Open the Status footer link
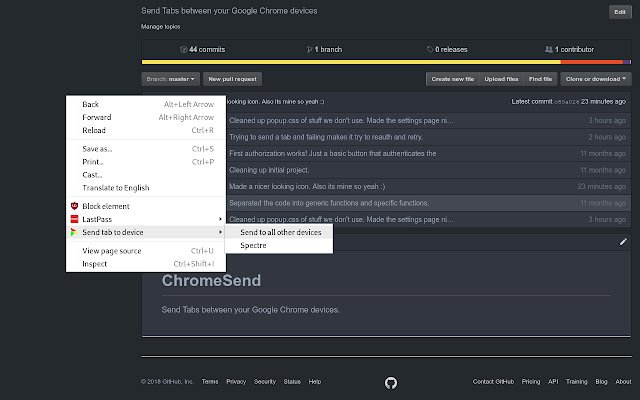Screen dimensions: 640x400 coord(292,382)
